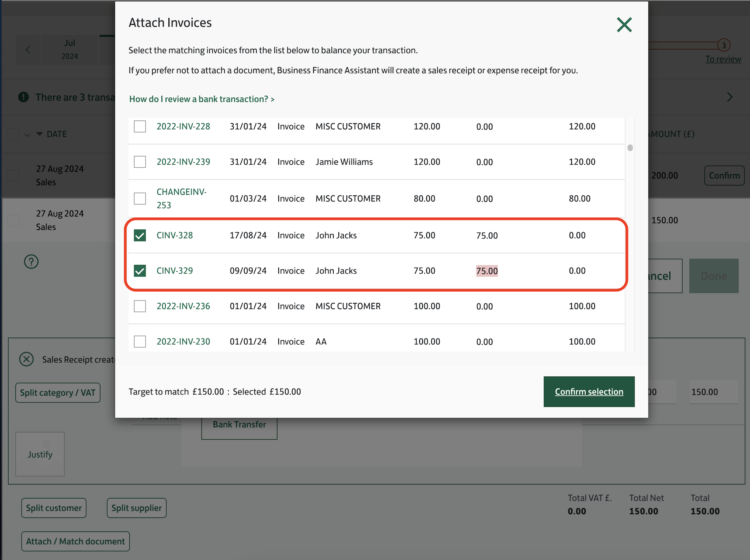Click the Split supplier button
Screen dimensions: 750x560
click(137, 508)
